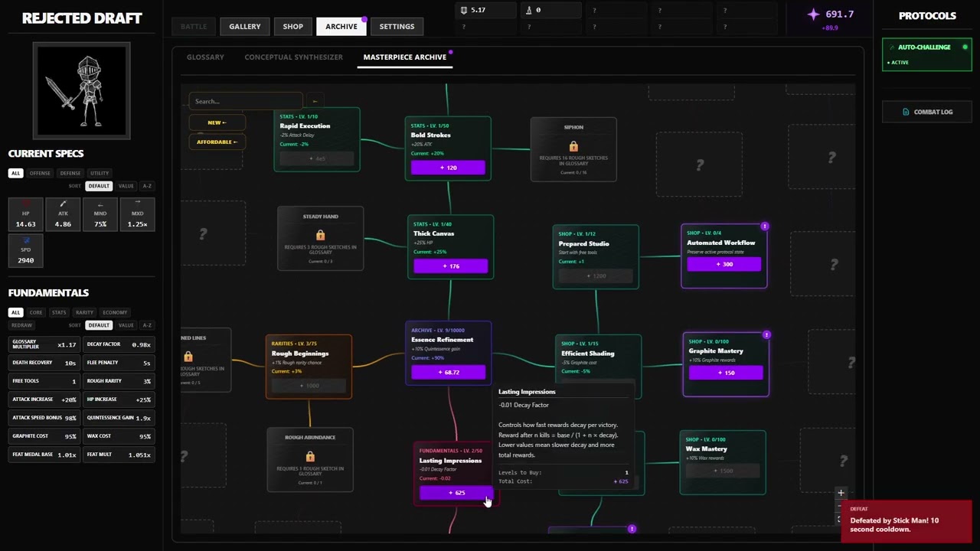Open the SHOP tab
The width and height of the screenshot is (980, 551).
click(x=292, y=26)
